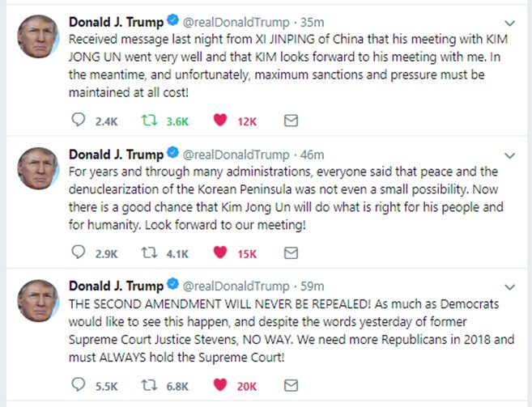Image resolution: width=532 pixels, height=407 pixels.
Task: Reply to the Korean Peninsula denuclearization tweet
Action: click(79, 252)
